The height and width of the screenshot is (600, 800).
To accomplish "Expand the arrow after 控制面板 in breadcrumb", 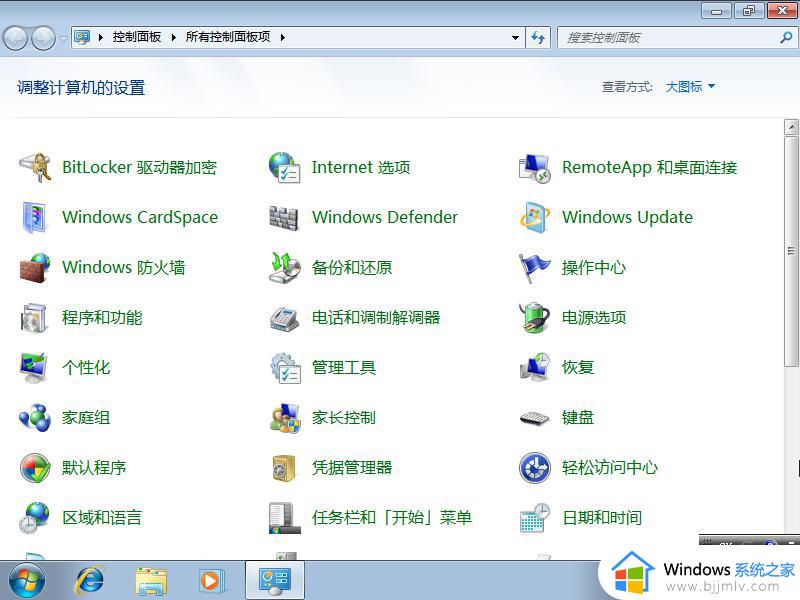I will (x=173, y=37).
